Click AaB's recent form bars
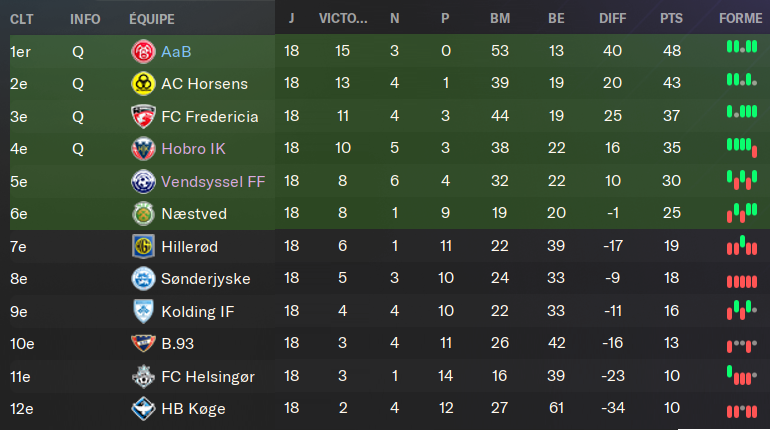The width and height of the screenshot is (770, 430). (742, 47)
